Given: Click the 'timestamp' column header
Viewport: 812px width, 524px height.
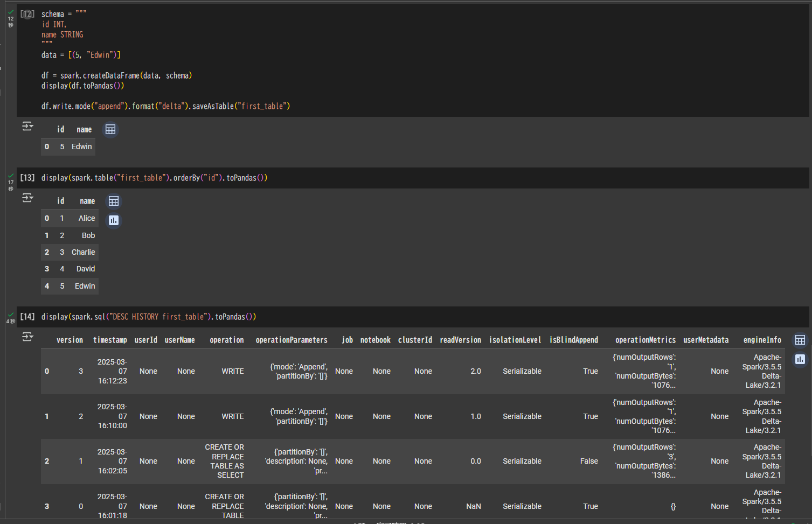Looking at the screenshot, I should coord(110,340).
